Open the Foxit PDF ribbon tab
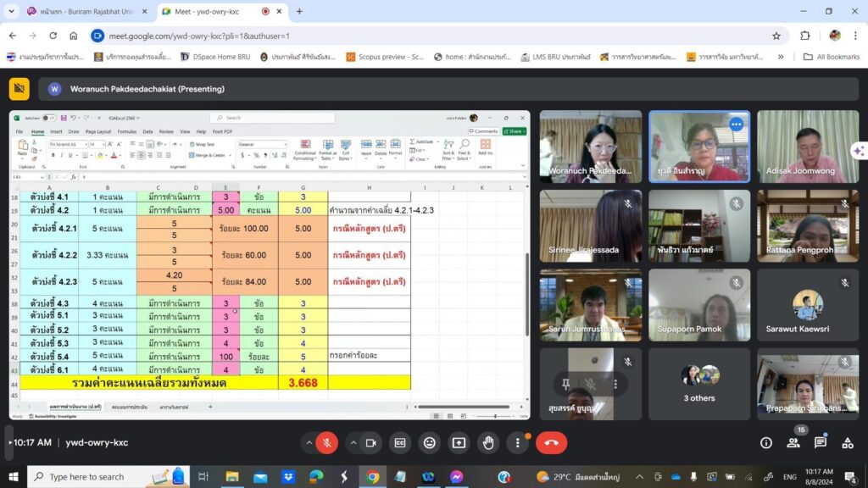This screenshot has height=488, width=868. (x=223, y=131)
